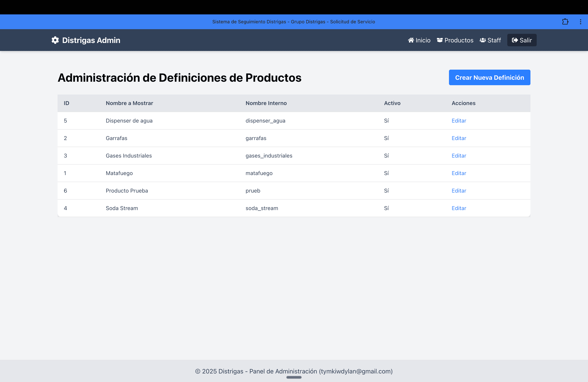Click the house icon next to Inicio

point(411,40)
